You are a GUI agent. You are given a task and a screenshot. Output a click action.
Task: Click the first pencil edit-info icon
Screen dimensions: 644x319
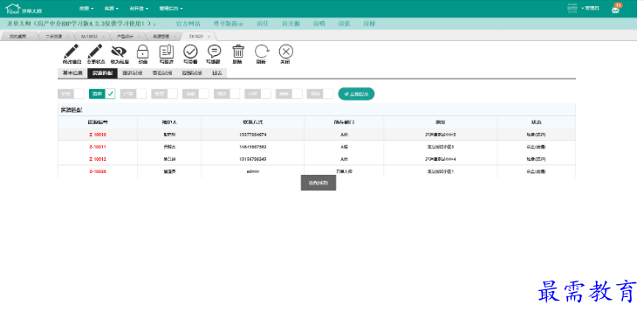pos(72,52)
